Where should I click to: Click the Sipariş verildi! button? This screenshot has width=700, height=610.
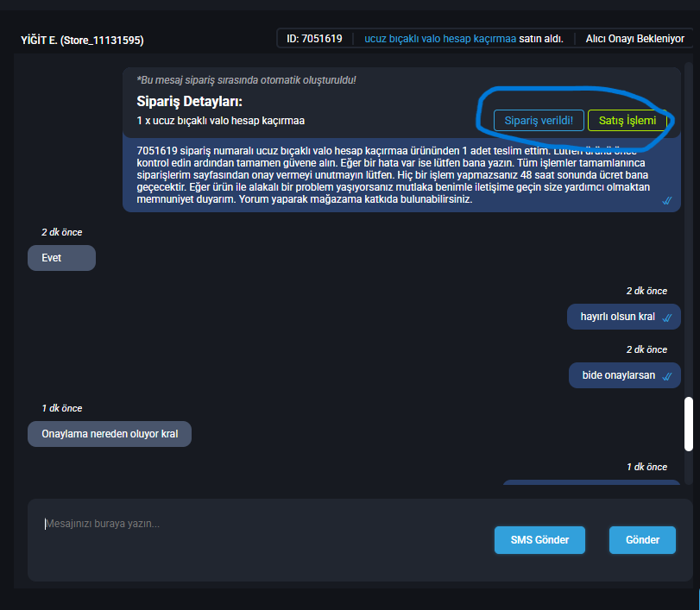tap(539, 121)
